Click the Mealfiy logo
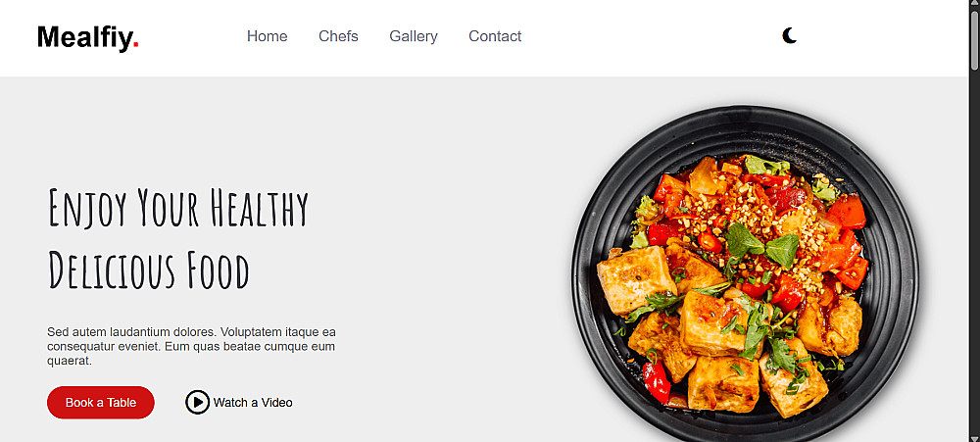 point(88,37)
